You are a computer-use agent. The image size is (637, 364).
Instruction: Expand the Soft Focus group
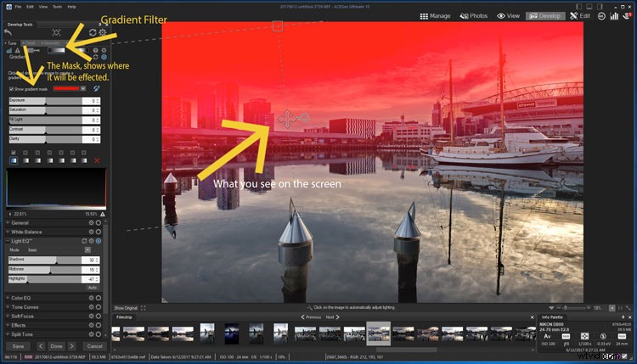point(8,316)
